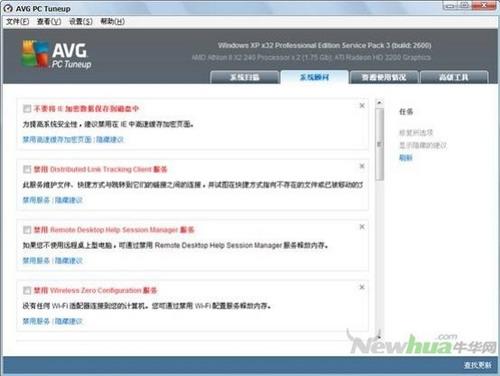This screenshot has height=376, width=500.
Task: Click 隐藏建议 under Distributed Link Tracking Client
Action: pos(68,200)
